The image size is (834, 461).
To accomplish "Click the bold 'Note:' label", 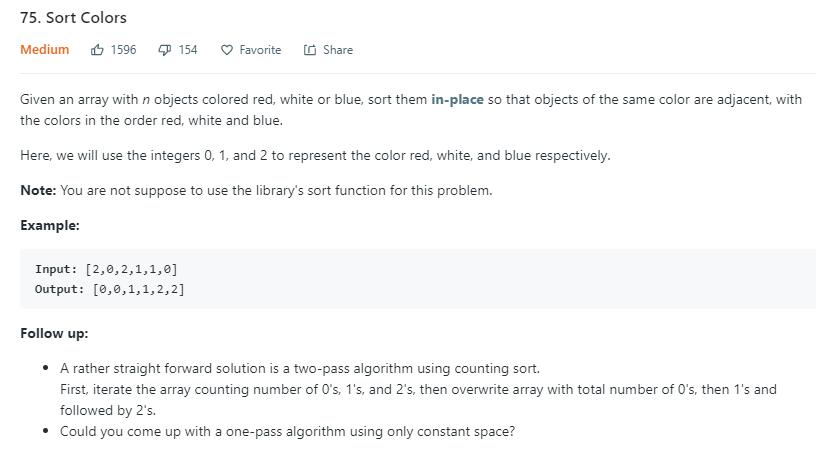I will 38,191.
